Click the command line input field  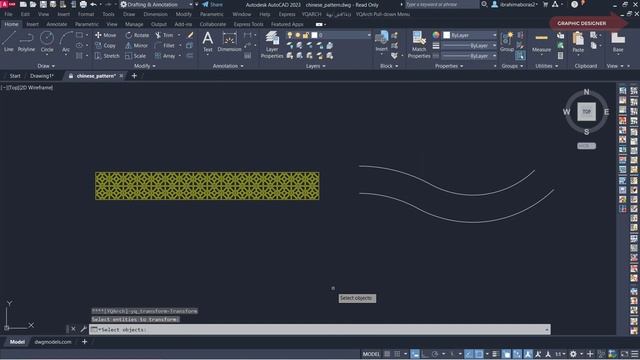click(319, 329)
